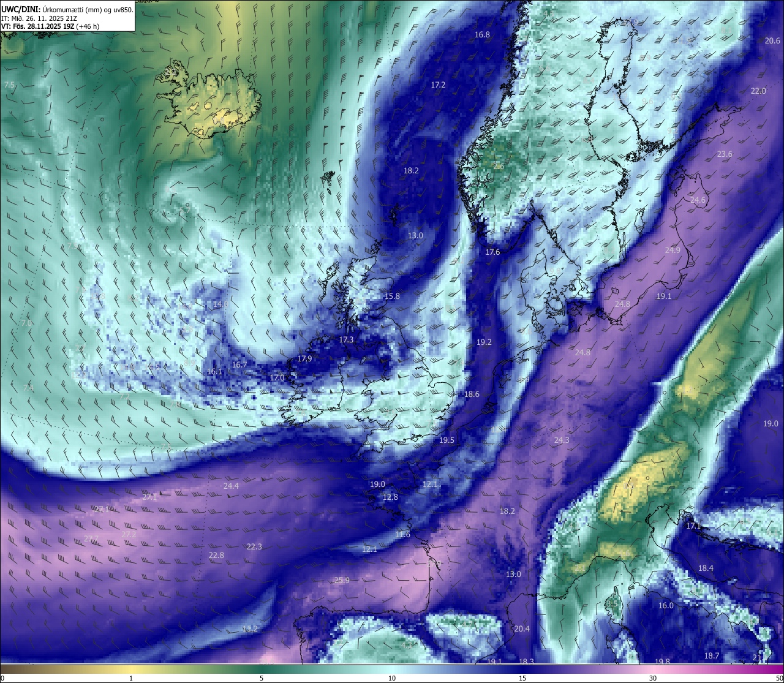784x683 pixels.
Task: Click the 24.9 value label
Action: [673, 251]
